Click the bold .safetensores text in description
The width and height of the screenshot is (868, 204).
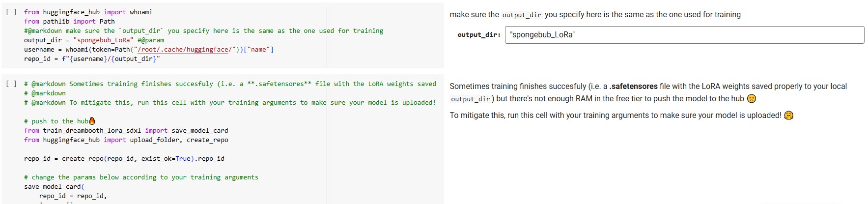pos(633,87)
